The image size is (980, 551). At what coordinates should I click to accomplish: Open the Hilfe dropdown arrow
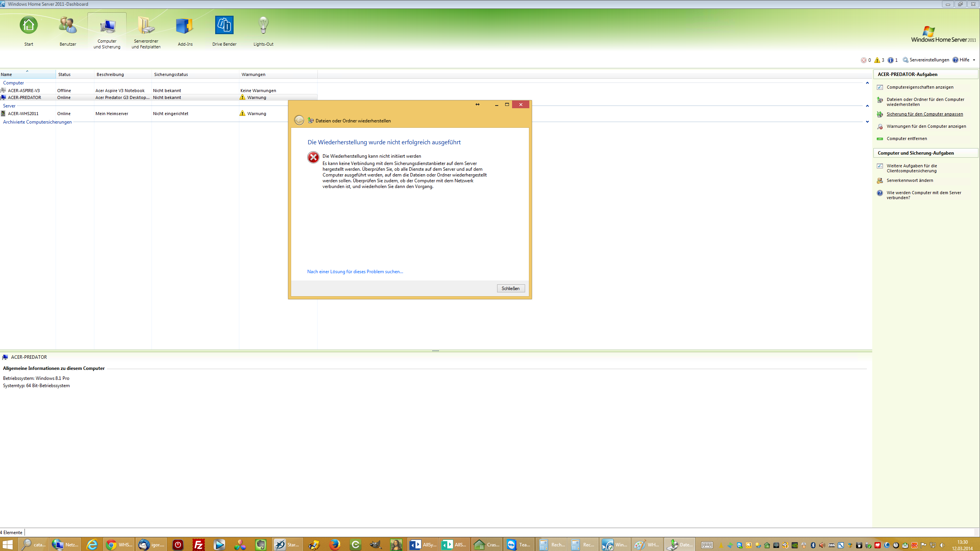pyautogui.click(x=975, y=60)
